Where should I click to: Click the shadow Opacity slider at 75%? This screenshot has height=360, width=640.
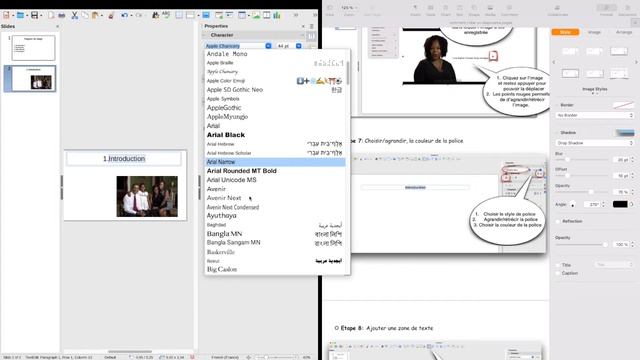coord(582,192)
